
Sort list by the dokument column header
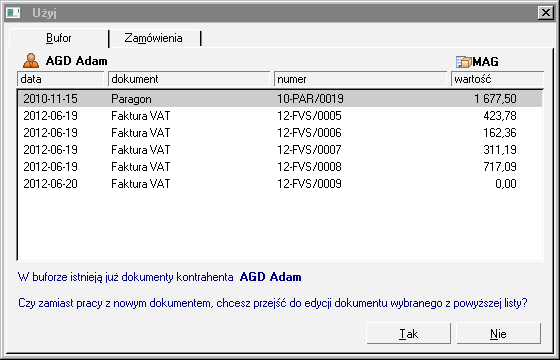coord(189,79)
